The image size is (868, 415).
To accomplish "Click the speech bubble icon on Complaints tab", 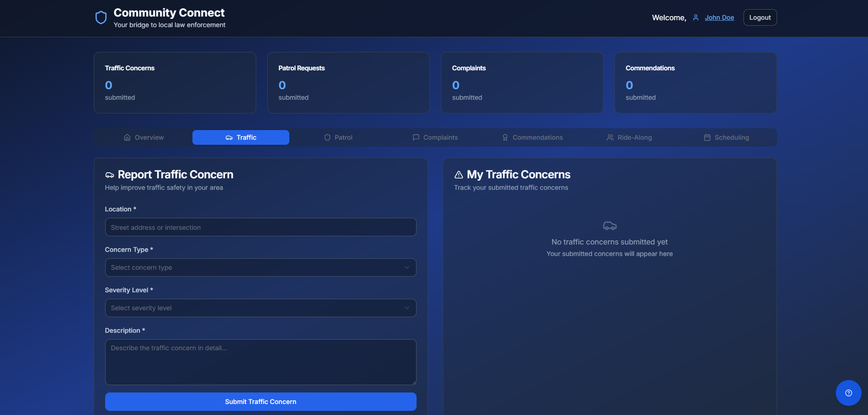I will pos(415,137).
